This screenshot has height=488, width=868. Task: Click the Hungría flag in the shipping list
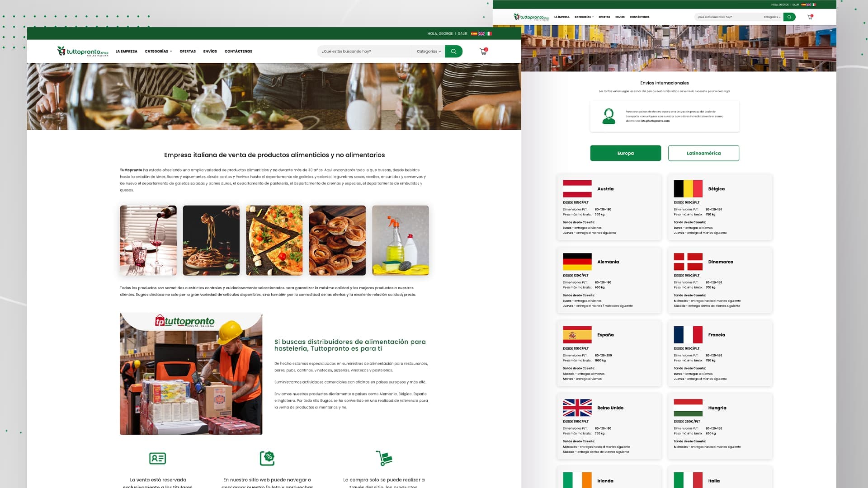[688, 408]
